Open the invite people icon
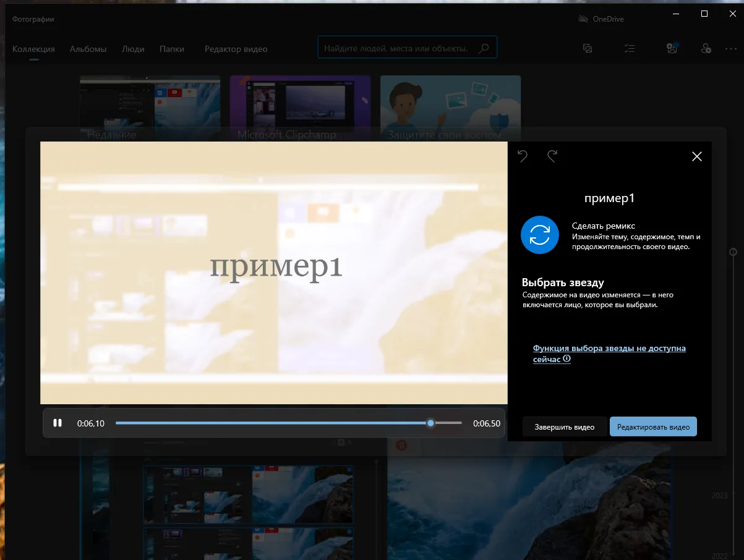This screenshot has width=744, height=560. tap(706, 48)
